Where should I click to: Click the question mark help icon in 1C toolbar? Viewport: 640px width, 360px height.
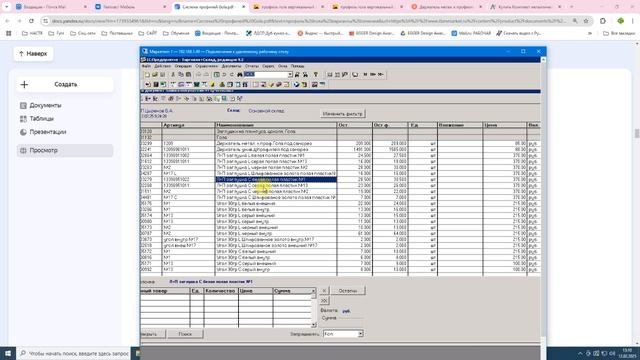click(316, 75)
